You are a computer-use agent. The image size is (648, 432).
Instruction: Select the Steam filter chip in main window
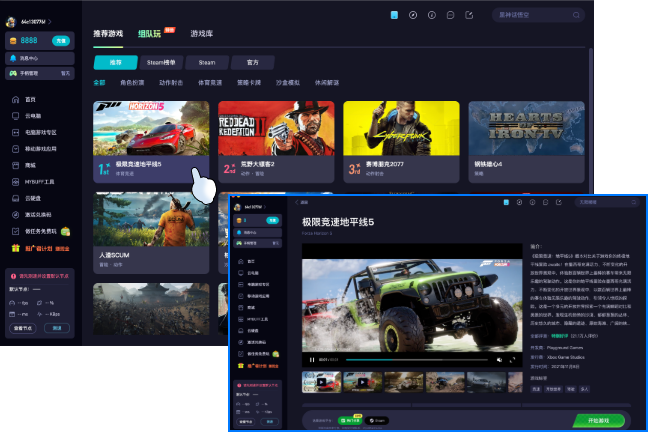207,62
